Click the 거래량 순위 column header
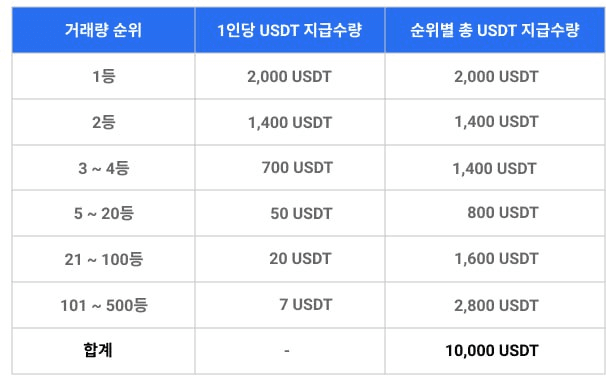The image size is (606, 383). 103,30
